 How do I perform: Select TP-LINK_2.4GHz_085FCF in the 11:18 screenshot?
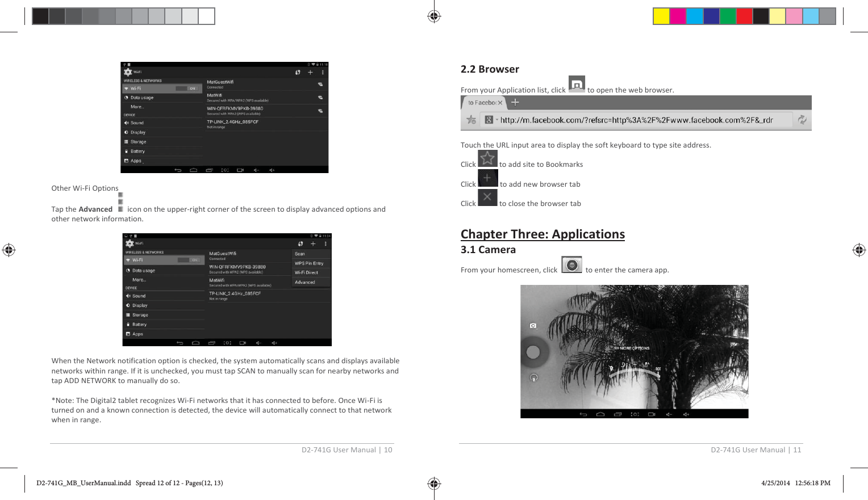265,124
